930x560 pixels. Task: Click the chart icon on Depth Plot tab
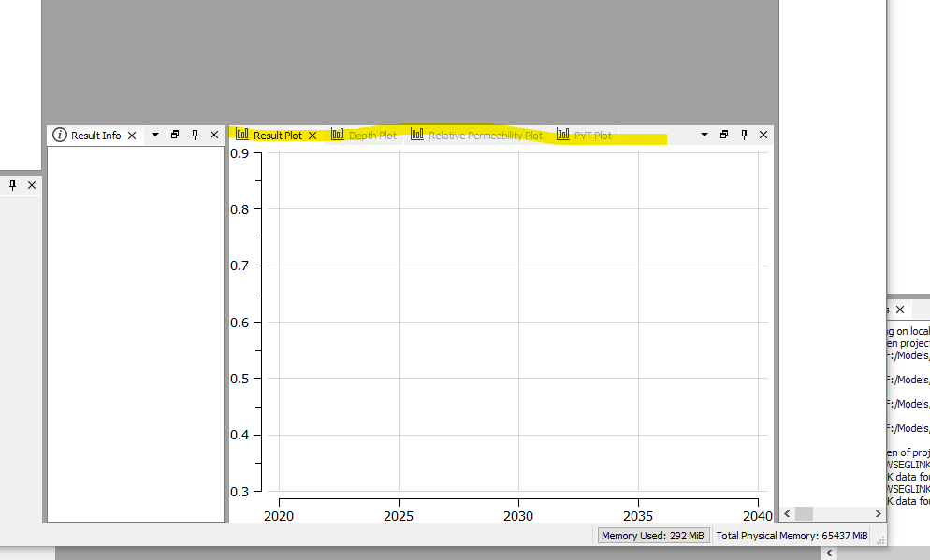click(338, 135)
